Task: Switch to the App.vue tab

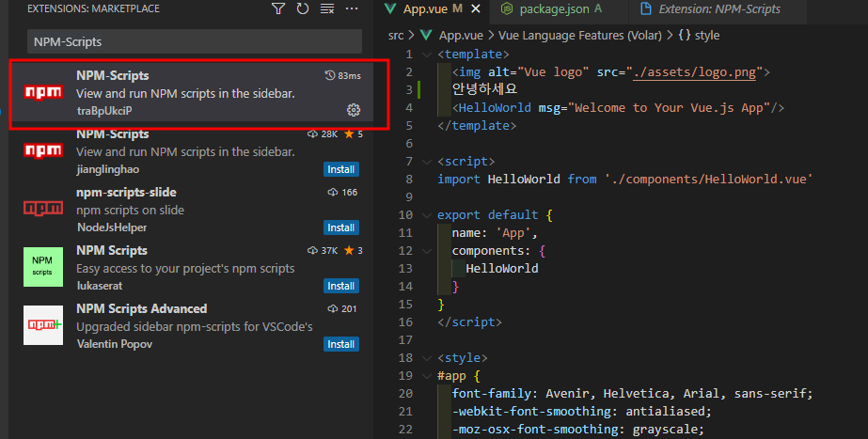Action: click(x=432, y=8)
